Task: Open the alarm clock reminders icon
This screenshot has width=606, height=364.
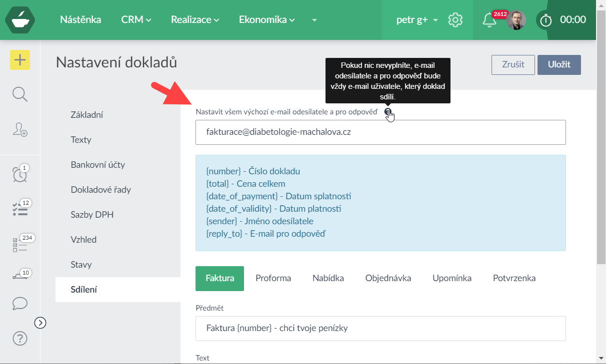Action: pyautogui.click(x=20, y=174)
